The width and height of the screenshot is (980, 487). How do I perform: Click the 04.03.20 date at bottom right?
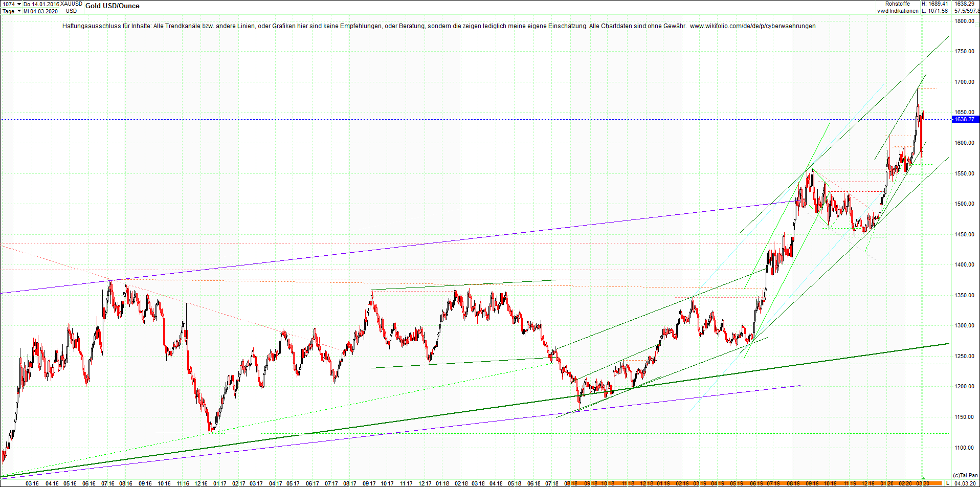[x=966, y=483]
